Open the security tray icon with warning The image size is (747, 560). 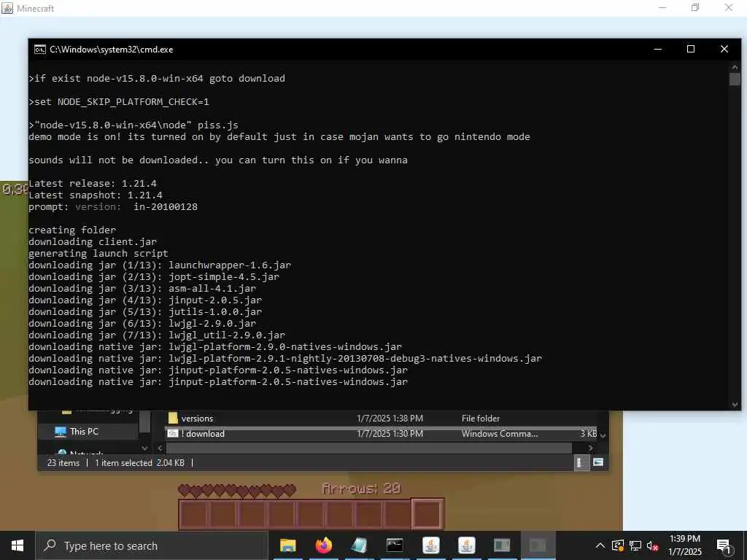[618, 545]
